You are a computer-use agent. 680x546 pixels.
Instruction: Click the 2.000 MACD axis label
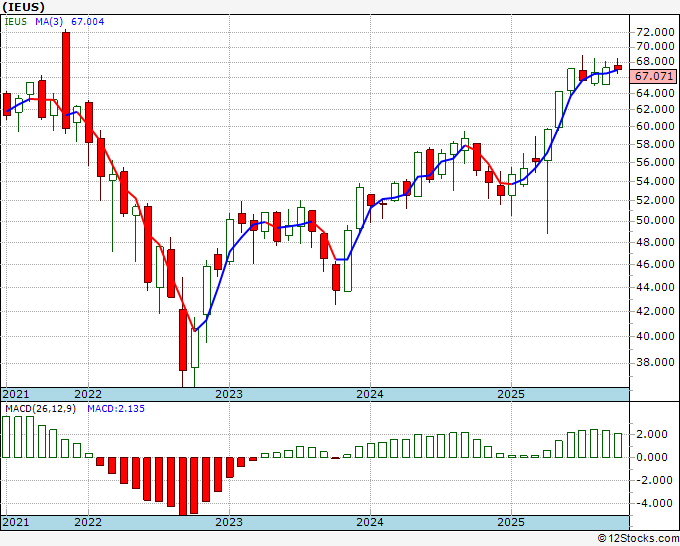(652, 434)
